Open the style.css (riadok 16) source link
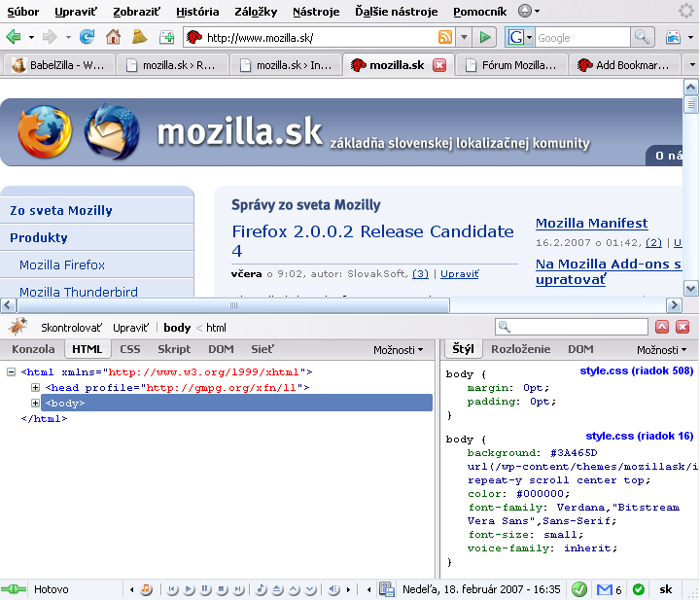The height and width of the screenshot is (600, 700). [x=640, y=436]
